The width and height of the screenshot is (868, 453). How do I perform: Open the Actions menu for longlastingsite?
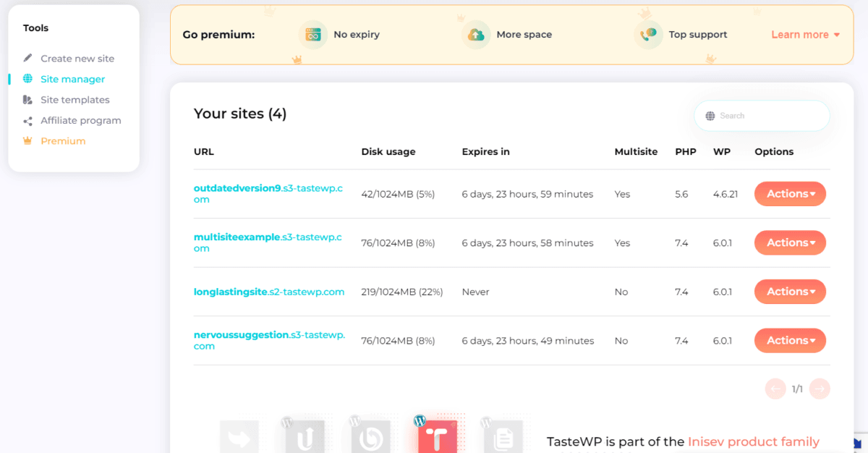tap(790, 291)
